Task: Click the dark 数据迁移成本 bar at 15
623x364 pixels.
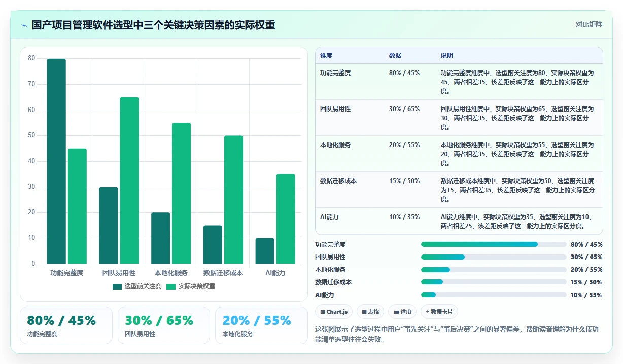Action: click(x=213, y=244)
